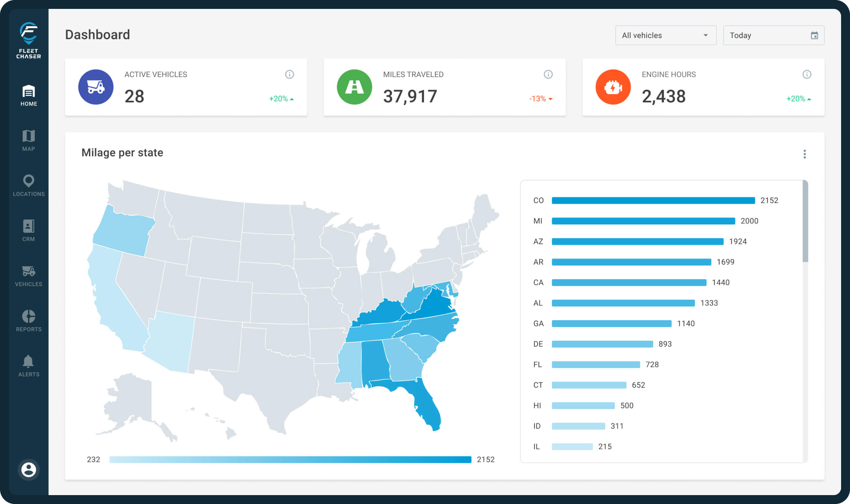
Task: Select the CO mileage bar
Action: (x=653, y=200)
